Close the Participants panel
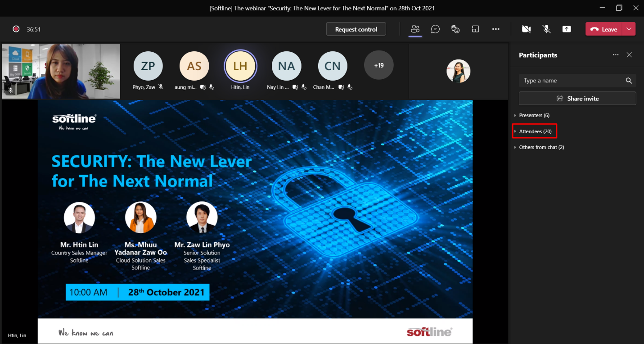The image size is (644, 344). coord(629,55)
